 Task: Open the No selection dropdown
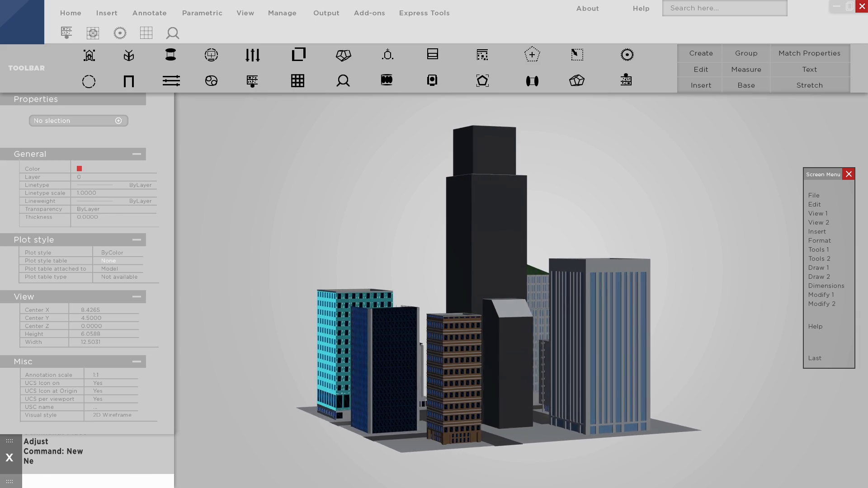78,121
